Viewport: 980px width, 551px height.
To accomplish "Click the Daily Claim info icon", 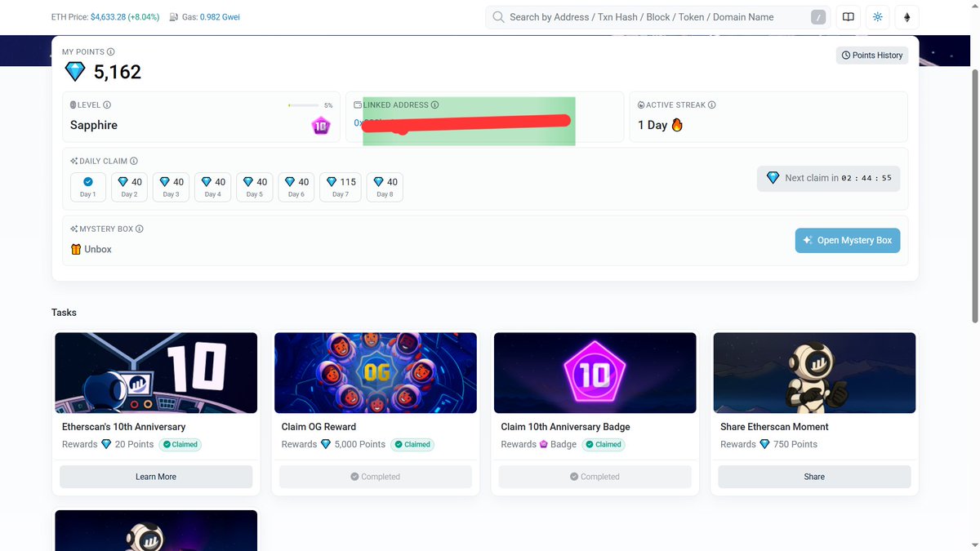I will (134, 162).
